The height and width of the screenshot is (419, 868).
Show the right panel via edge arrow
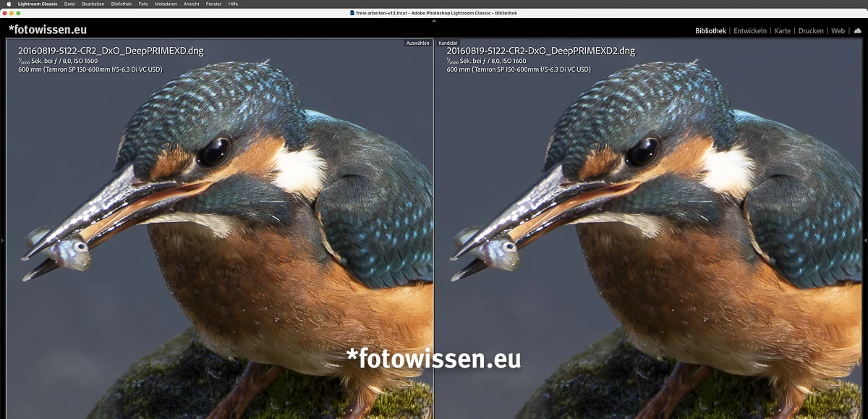tap(865, 240)
